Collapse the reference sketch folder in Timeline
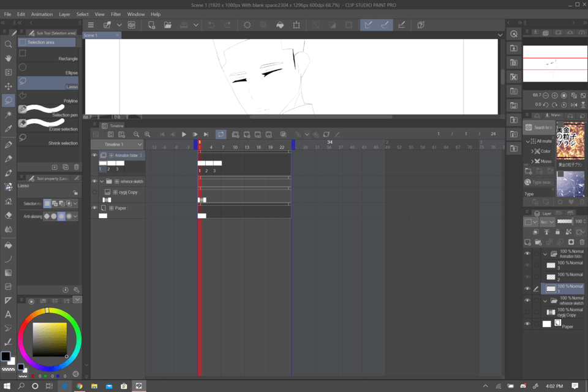The height and width of the screenshot is (392, 588). (102, 181)
